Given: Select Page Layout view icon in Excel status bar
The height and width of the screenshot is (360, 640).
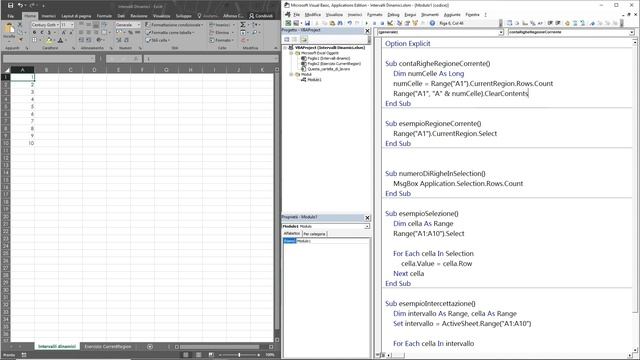Looking at the screenshot, I should tap(198, 355).
